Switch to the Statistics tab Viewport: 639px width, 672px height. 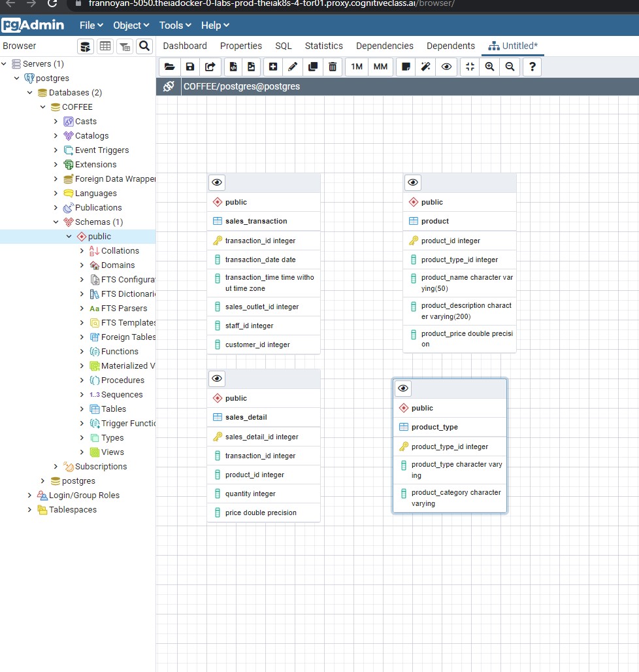pyautogui.click(x=324, y=46)
